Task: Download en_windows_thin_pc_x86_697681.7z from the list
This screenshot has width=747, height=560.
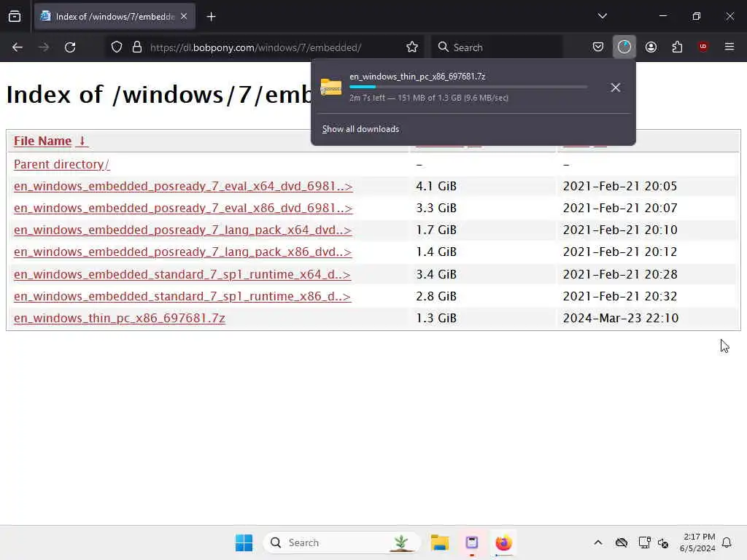Action: click(119, 318)
